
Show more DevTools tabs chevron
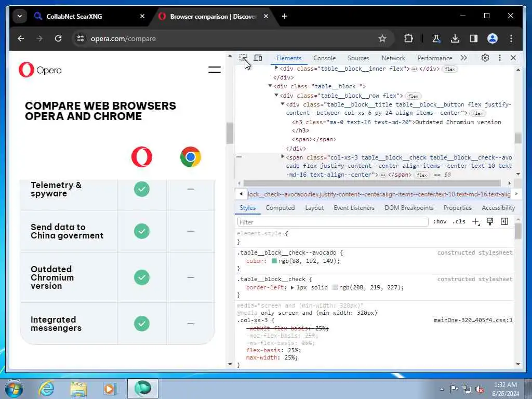(464, 58)
